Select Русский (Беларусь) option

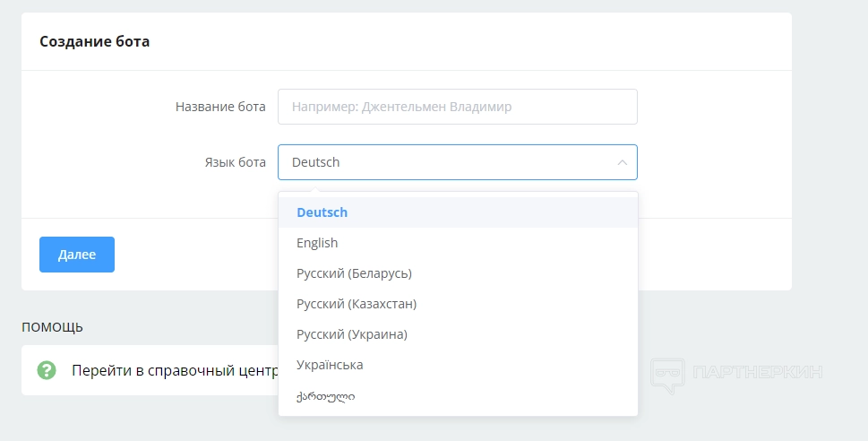click(354, 273)
